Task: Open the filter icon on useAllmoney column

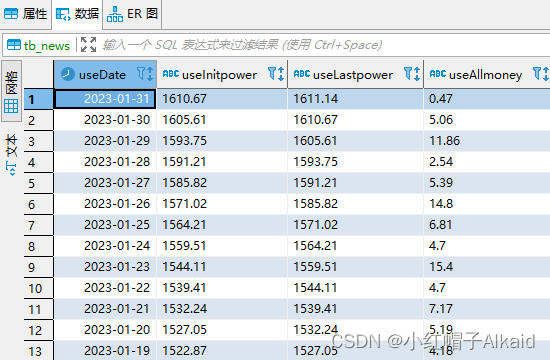Action: pyautogui.click(x=537, y=74)
